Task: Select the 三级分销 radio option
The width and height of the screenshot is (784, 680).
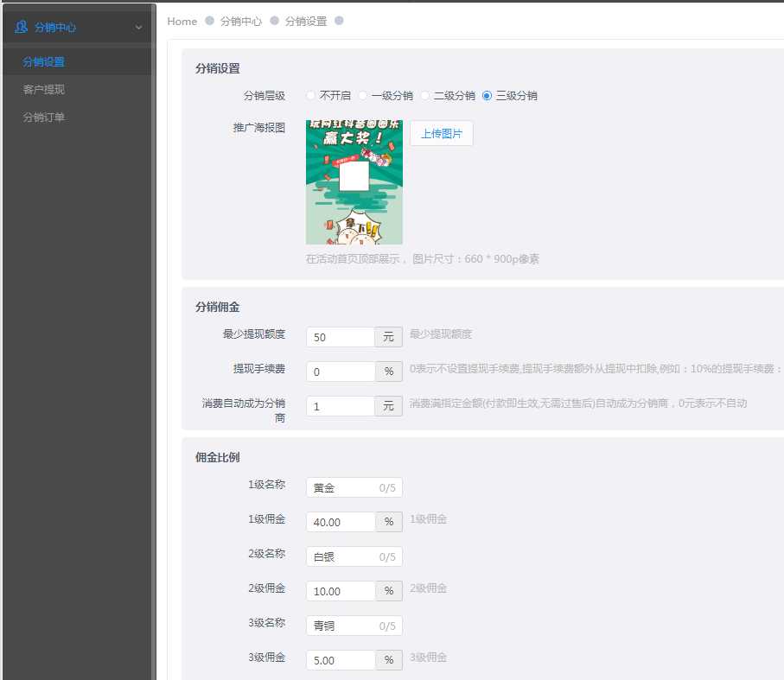Action: coord(487,95)
